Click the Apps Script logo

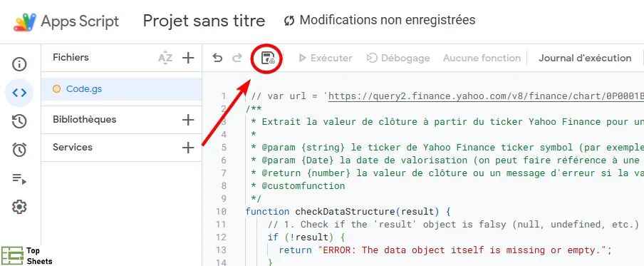[x=25, y=22]
